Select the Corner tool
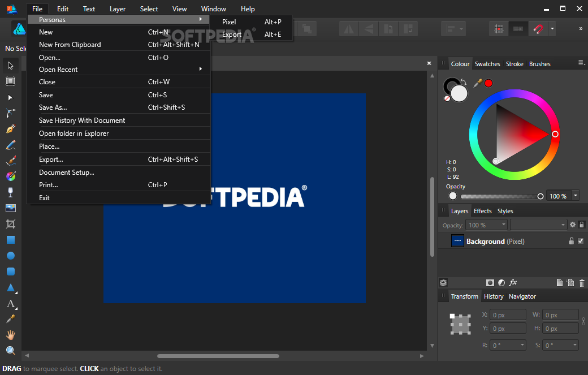 11,113
